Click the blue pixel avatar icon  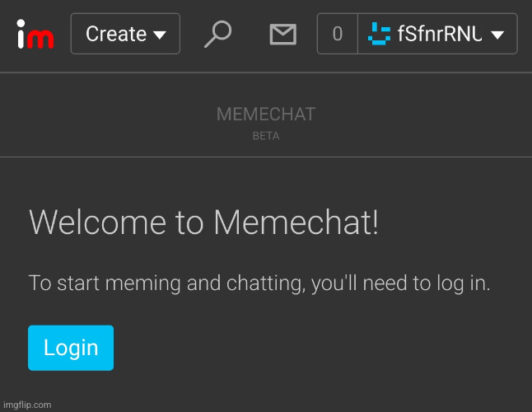[379, 34]
